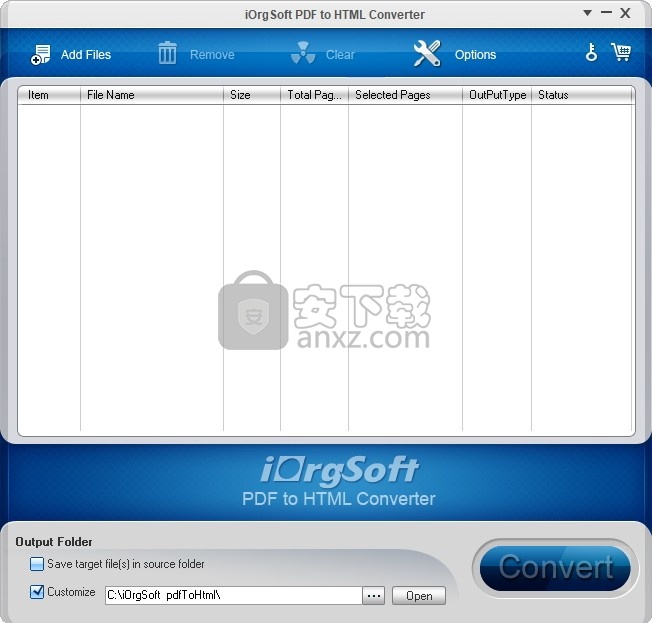This screenshot has height=623, width=652.
Task: Click the Total Pag... column header
Action: click(314, 95)
